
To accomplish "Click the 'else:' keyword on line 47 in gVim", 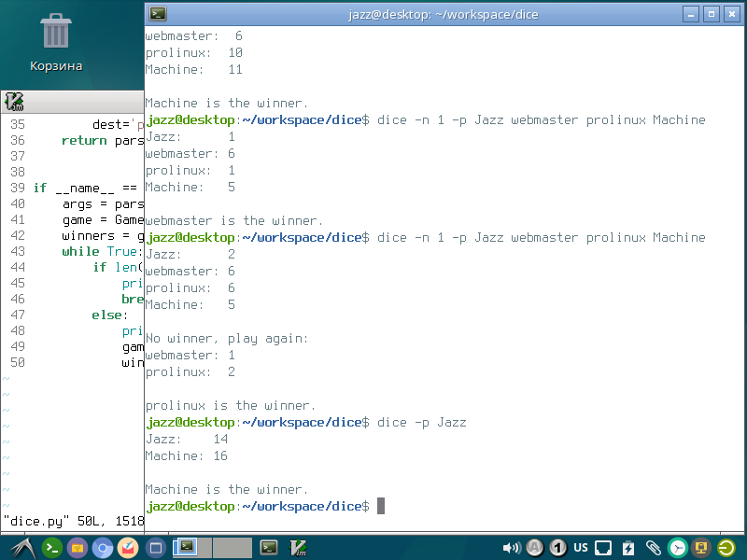I will 109,315.
